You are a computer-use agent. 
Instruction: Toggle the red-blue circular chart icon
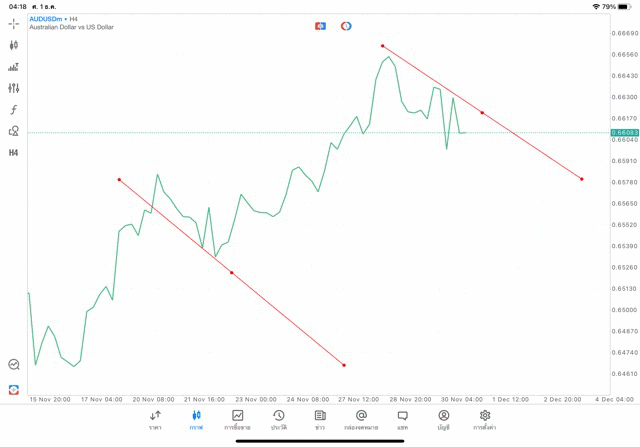point(346,26)
